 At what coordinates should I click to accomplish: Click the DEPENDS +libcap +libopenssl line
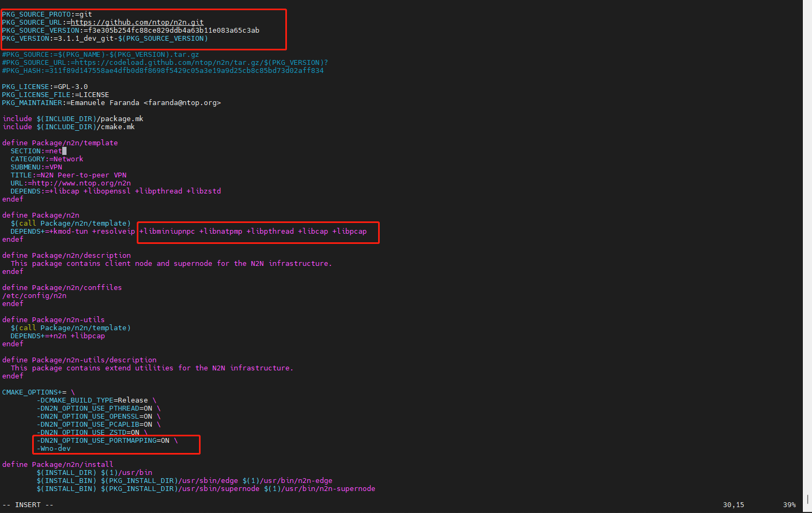coord(116,191)
